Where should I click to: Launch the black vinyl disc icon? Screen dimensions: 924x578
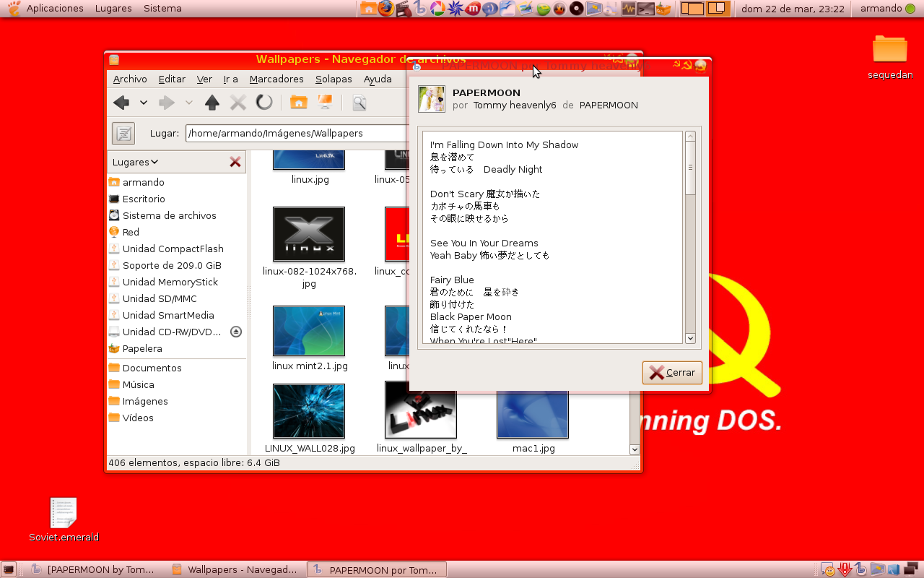click(x=577, y=9)
